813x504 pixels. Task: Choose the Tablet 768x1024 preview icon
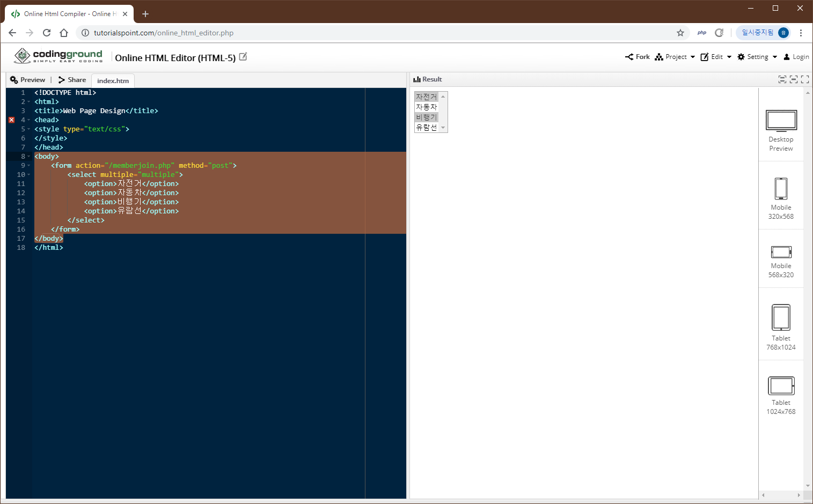coord(781,317)
